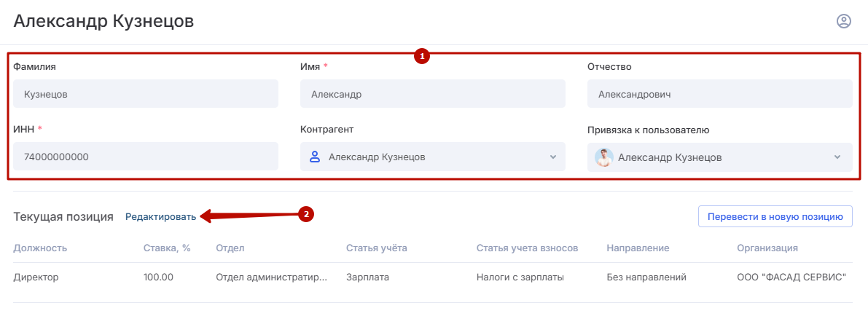Click the ООО "ФАСАД СЕРВИС" organization cell
Screen dimensions: 868x327
point(791,277)
